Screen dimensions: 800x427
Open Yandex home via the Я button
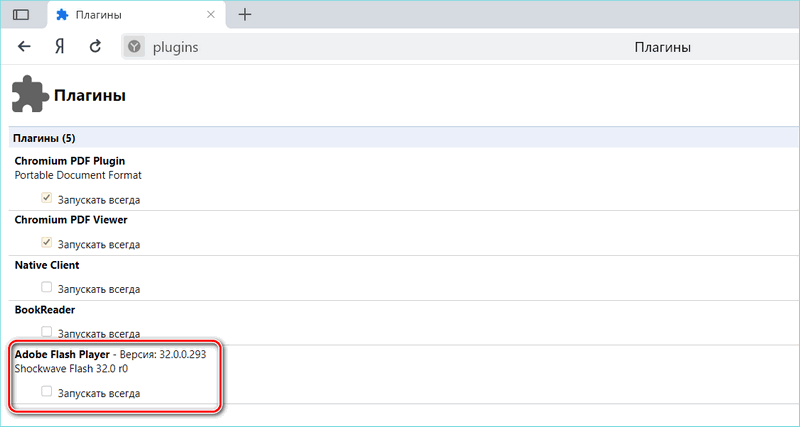(x=60, y=47)
